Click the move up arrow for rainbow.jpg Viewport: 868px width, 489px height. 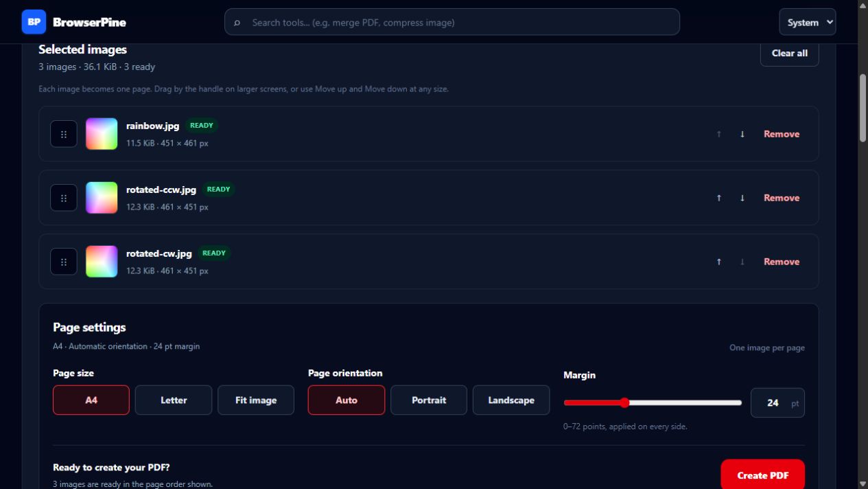718,134
